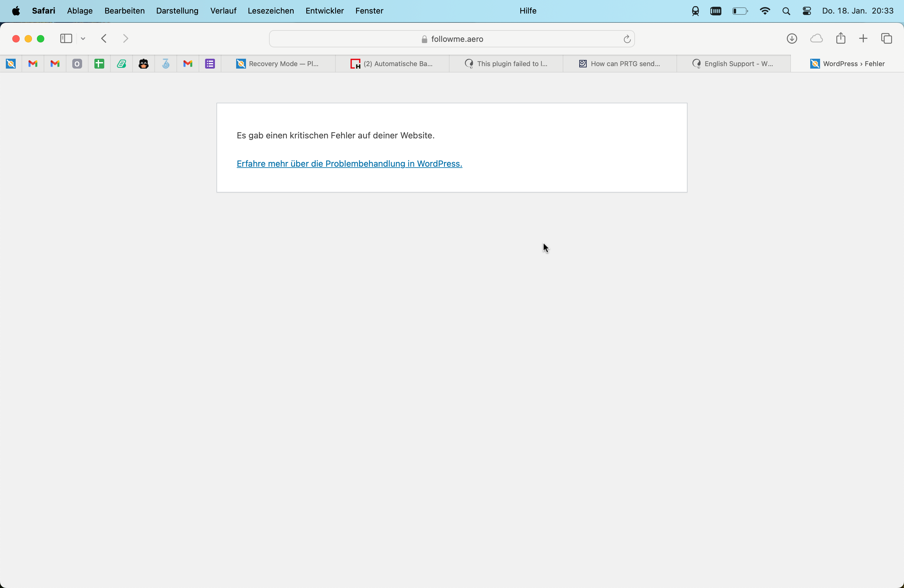Show battery status in menu bar
Screen dimensions: 904x588
coord(740,11)
